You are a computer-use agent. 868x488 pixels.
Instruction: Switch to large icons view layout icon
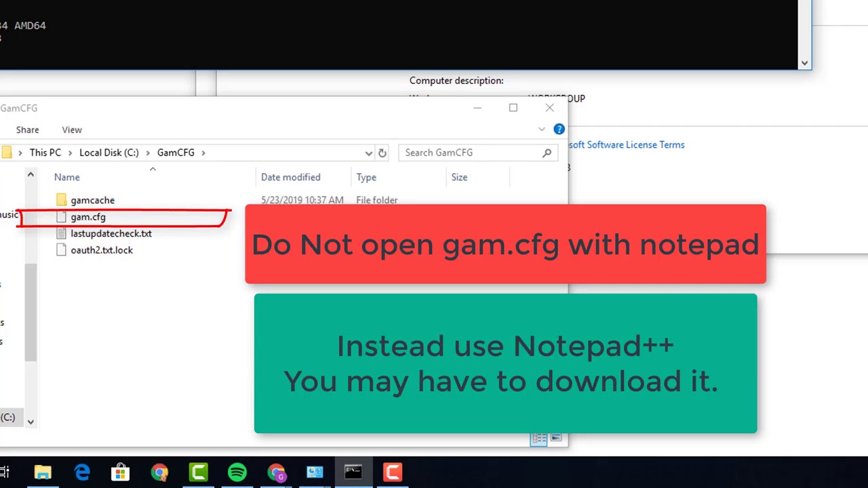tap(555, 438)
